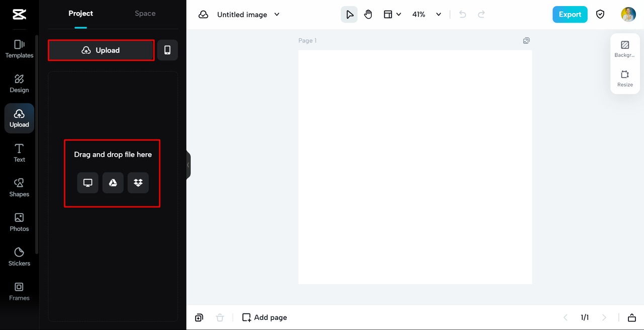This screenshot has height=330, width=644.
Task: Open the shield privacy icon
Action: coord(600,15)
